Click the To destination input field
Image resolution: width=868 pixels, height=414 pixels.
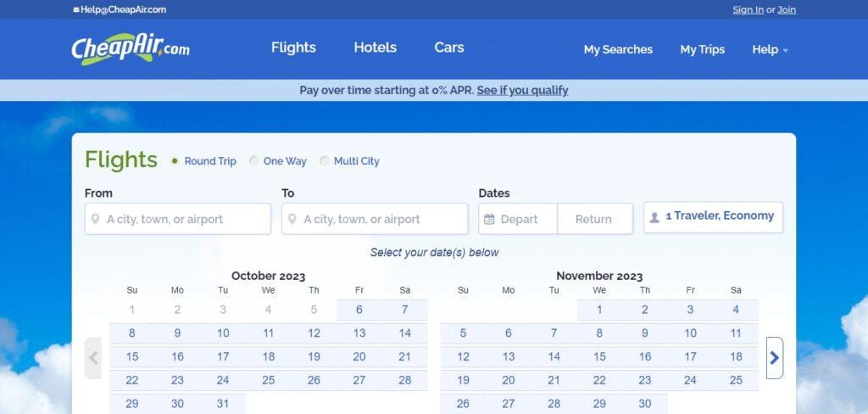[375, 219]
